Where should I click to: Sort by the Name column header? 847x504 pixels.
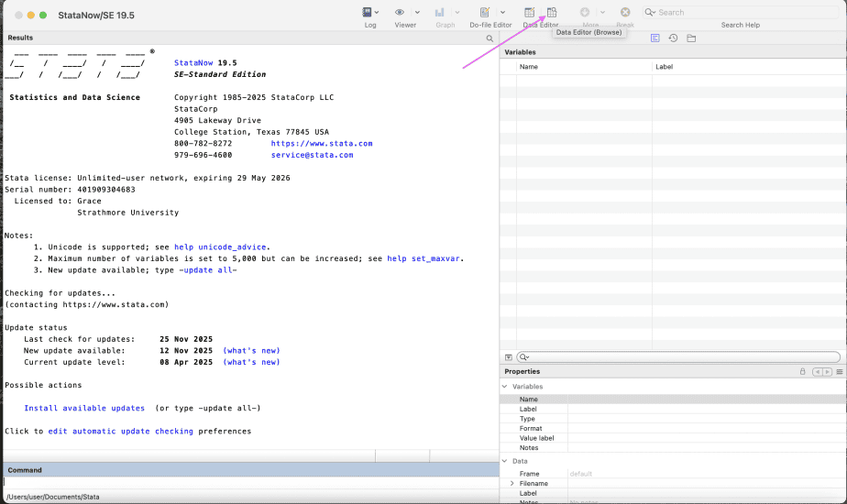point(584,67)
